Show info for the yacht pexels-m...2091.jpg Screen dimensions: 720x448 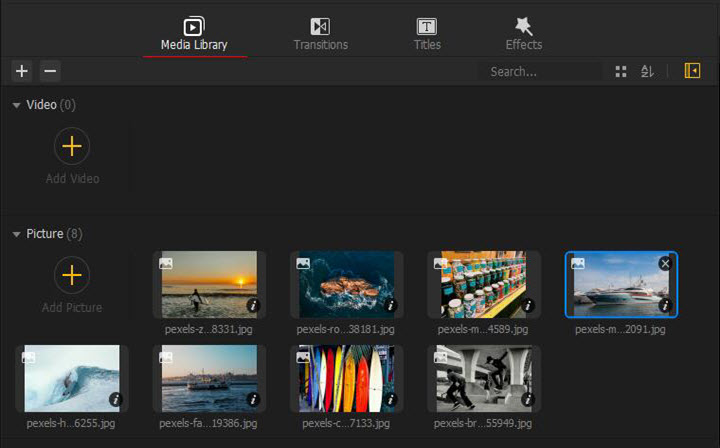click(665, 305)
